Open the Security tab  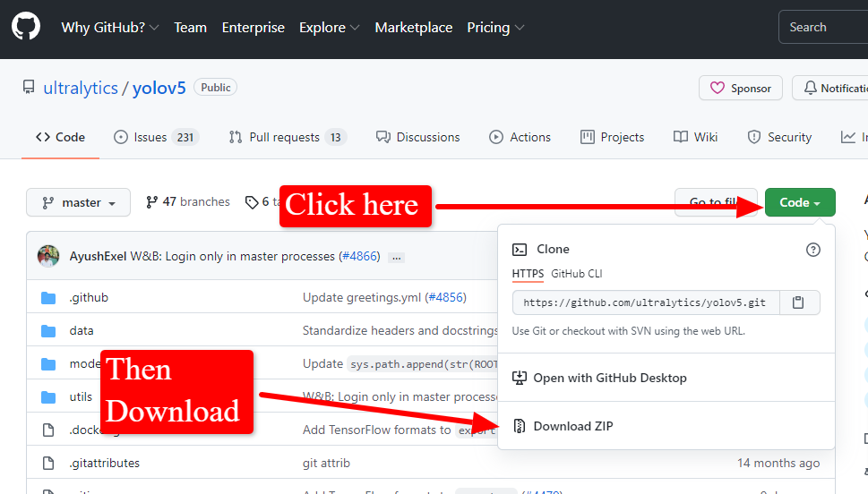point(779,137)
